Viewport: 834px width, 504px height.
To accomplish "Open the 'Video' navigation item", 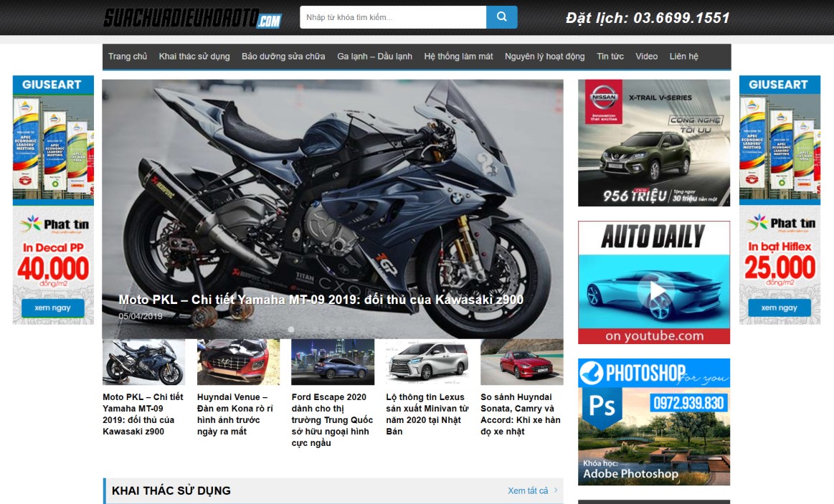I will (646, 57).
